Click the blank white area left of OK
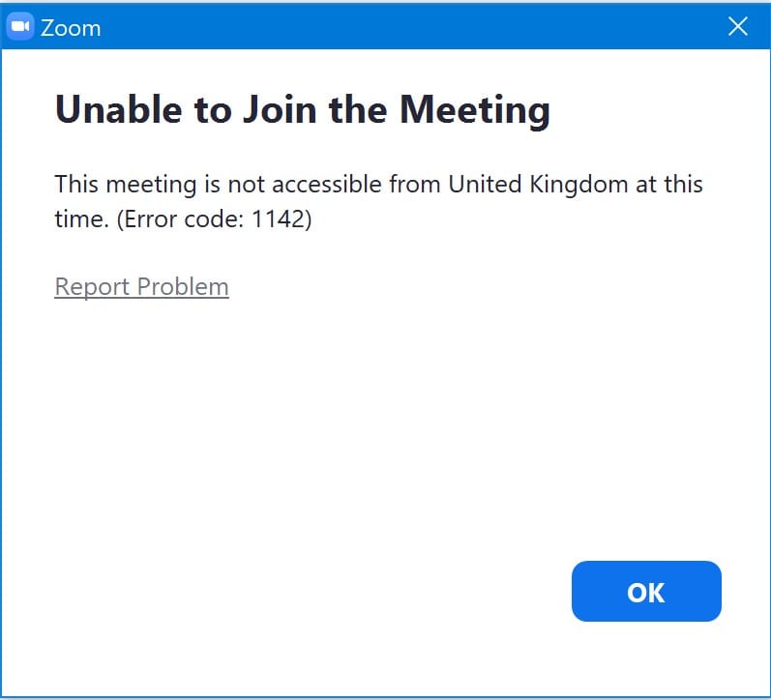771x700 pixels. (339, 590)
